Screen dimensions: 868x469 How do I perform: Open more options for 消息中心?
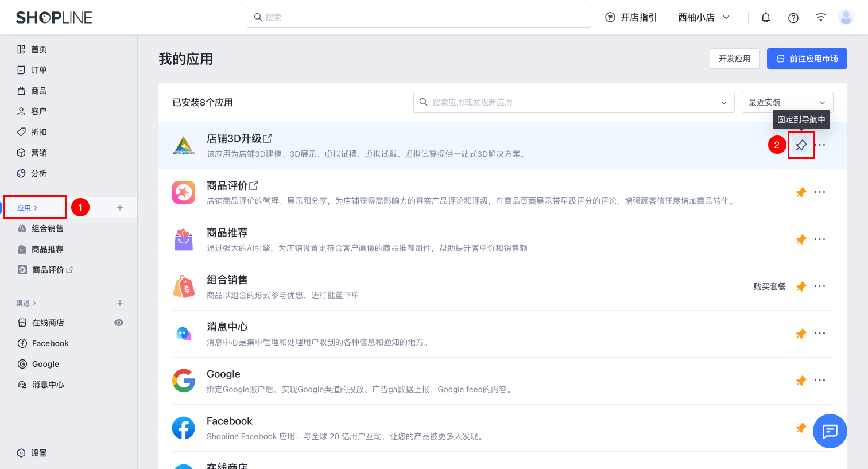coord(820,334)
